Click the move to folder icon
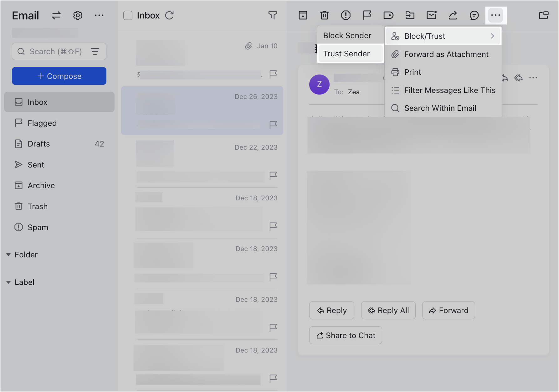Viewport: 559px width, 392px height. click(x=410, y=15)
